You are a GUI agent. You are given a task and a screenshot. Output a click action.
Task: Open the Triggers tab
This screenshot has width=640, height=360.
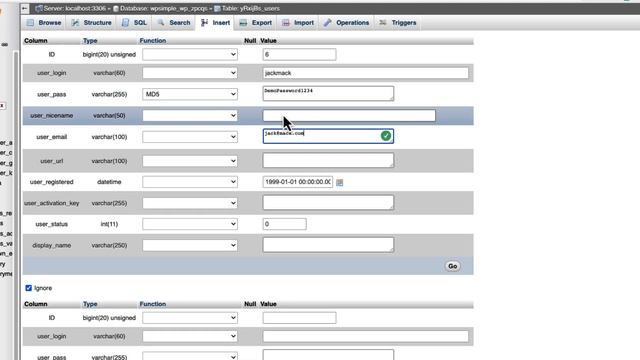click(x=398, y=23)
